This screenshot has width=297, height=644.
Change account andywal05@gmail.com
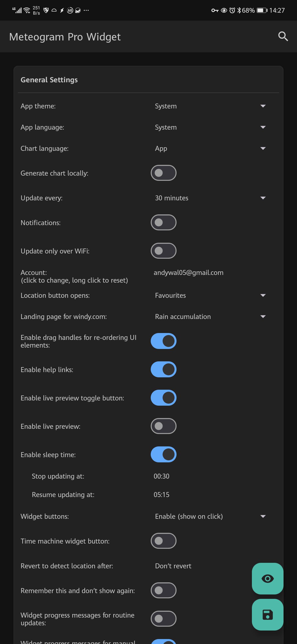188,273
